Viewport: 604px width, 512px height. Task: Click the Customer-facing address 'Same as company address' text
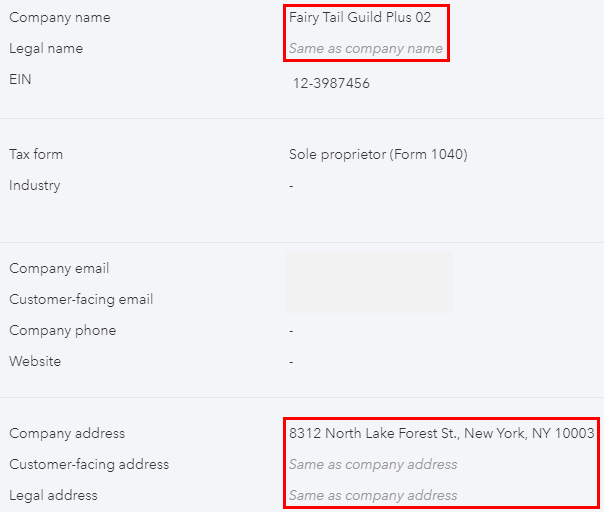pos(373,464)
